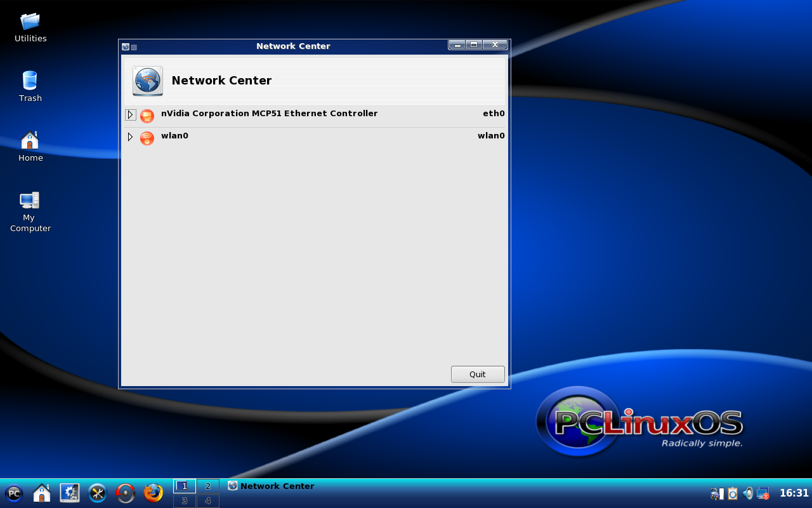Screen dimensions: 812x508
Task: Open My Computer desktop icon
Action: coord(30,212)
